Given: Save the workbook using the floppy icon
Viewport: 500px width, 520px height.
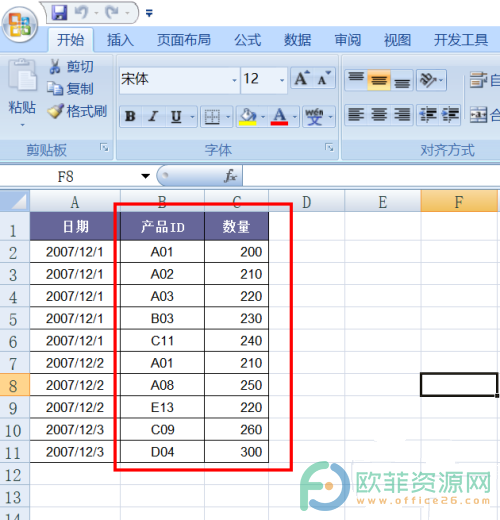Looking at the screenshot, I should pyautogui.click(x=59, y=13).
